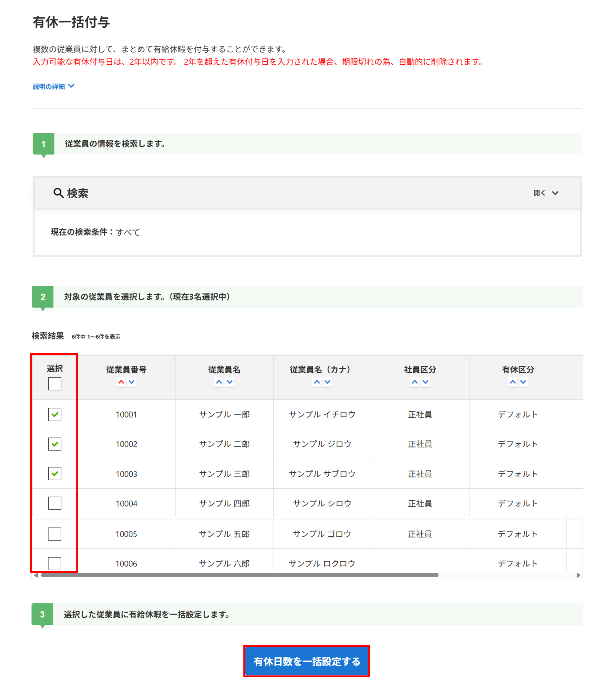
Task: Check the box for employee 10004
Action: (54, 503)
